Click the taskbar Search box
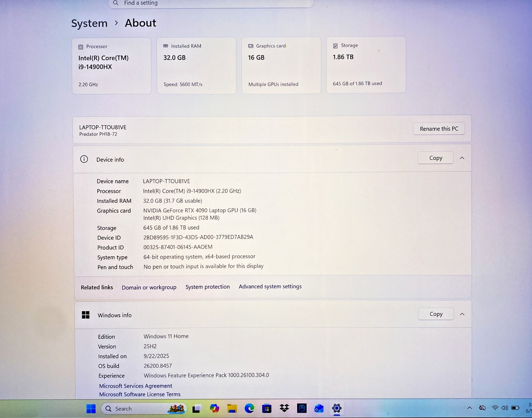The width and height of the screenshot is (532, 418). (x=144, y=409)
